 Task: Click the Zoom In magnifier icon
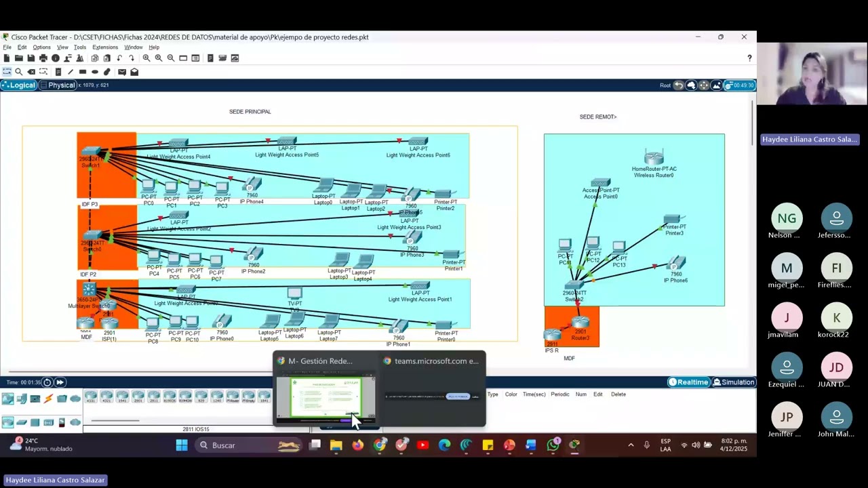tap(146, 58)
